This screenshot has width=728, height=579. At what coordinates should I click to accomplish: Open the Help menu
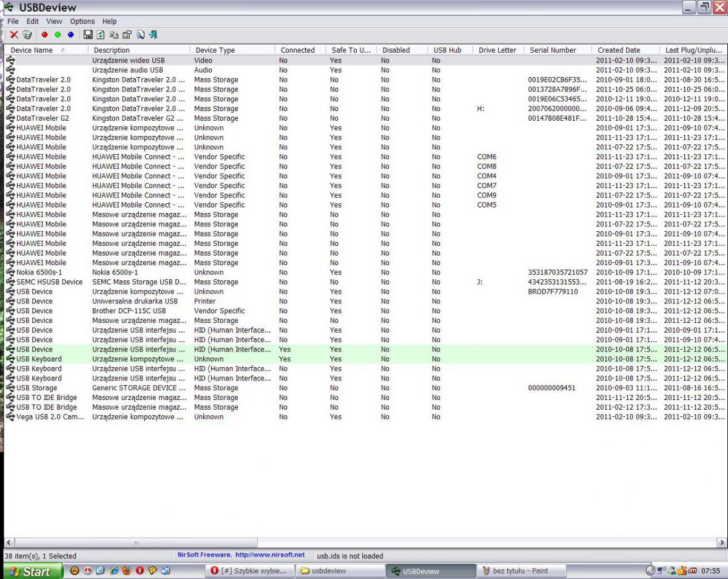(x=109, y=21)
